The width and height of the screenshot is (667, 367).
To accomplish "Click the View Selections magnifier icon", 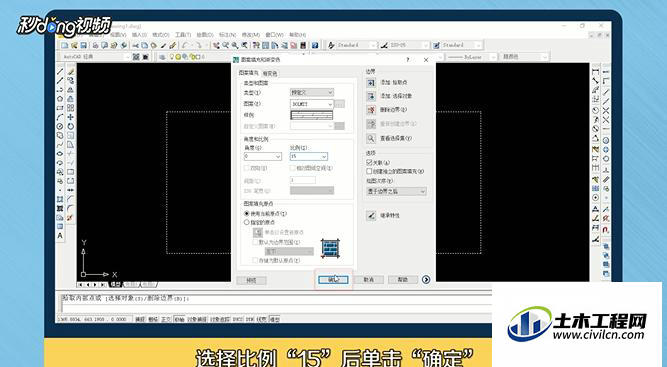I will pos(371,138).
